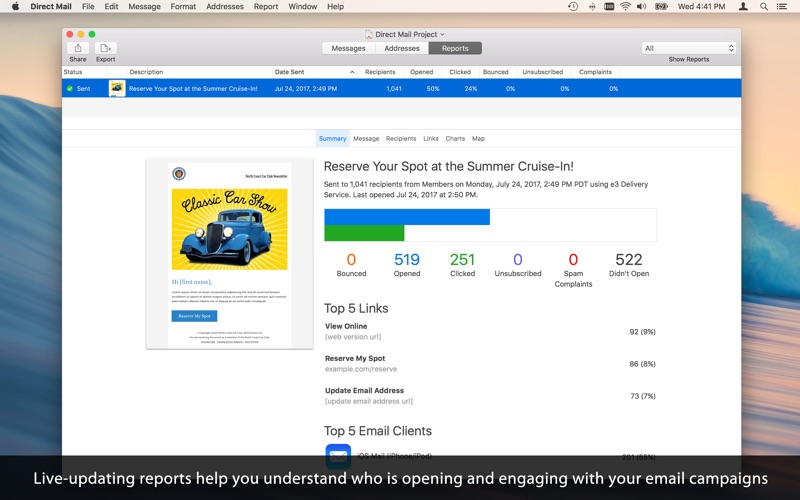Screen dimensions: 800x500
Task: Switch to the Messages tab
Action: [x=348, y=48]
